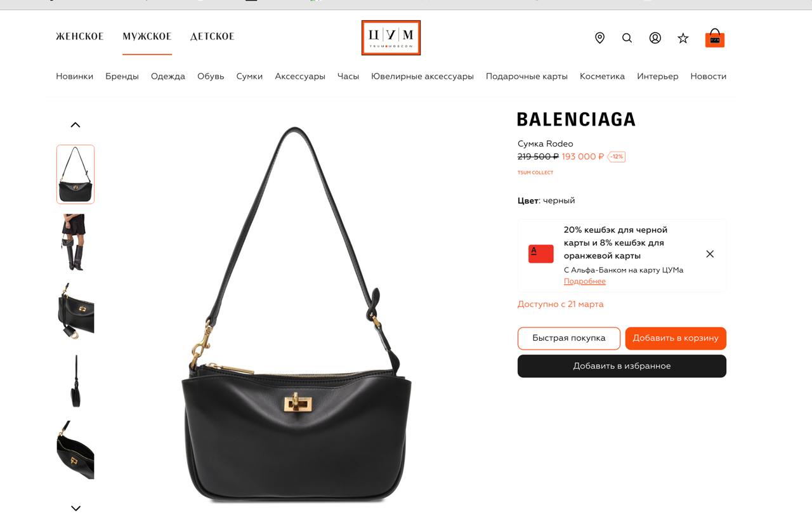Show previous thumbnails with the up chevron

75,125
